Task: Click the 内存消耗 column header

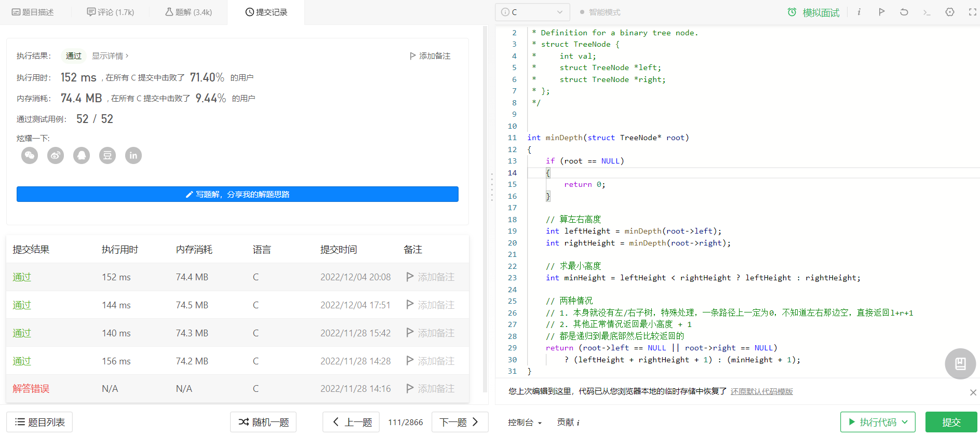Action: click(x=194, y=250)
